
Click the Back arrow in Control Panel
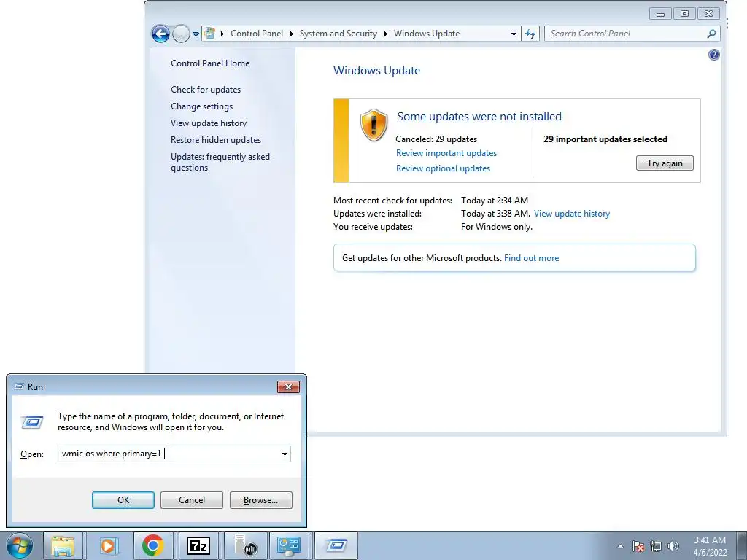pyautogui.click(x=160, y=34)
